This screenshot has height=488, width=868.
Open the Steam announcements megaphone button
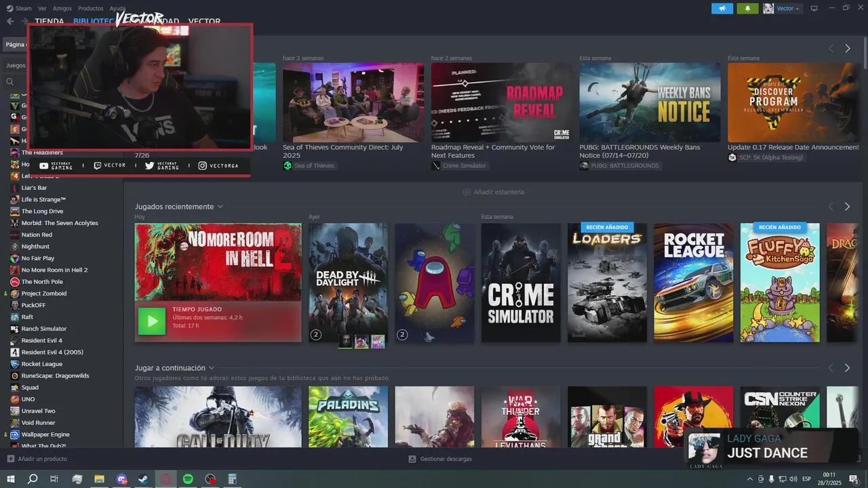722,8
